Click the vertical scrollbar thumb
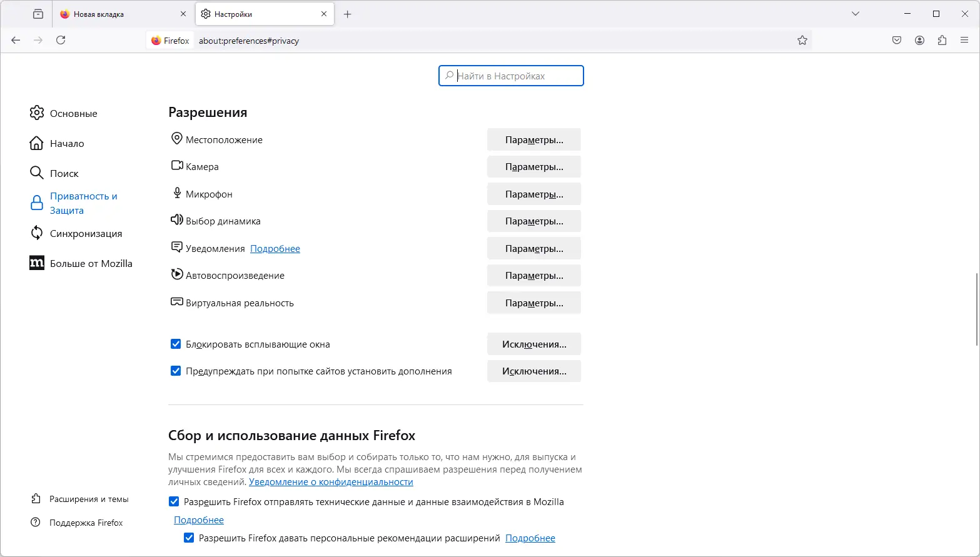Image resolution: width=980 pixels, height=557 pixels. (976, 309)
